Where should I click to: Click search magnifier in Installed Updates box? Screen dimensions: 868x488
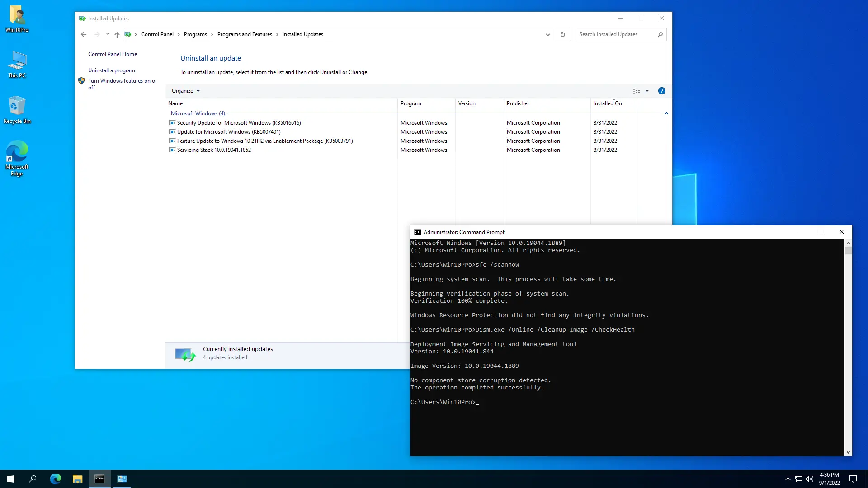click(660, 34)
